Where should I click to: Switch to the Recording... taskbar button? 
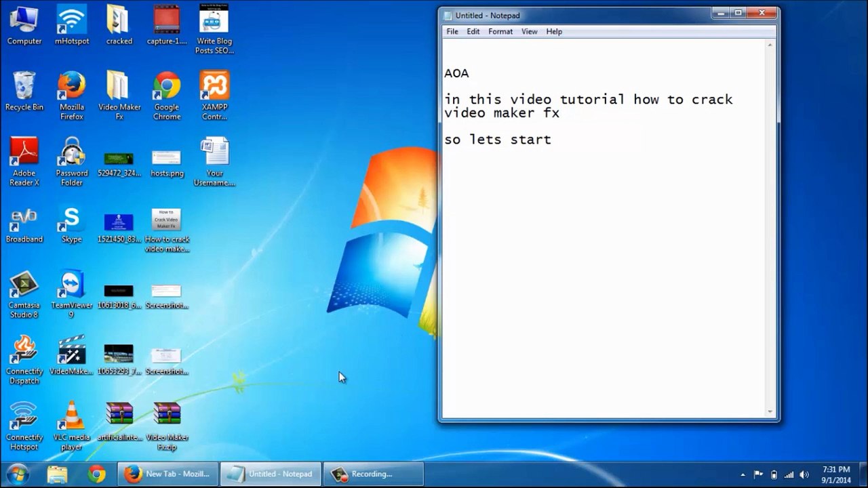pos(374,474)
